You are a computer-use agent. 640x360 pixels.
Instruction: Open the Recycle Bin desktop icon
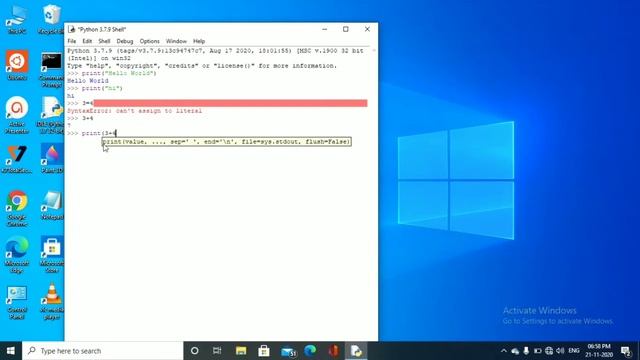(x=51, y=18)
